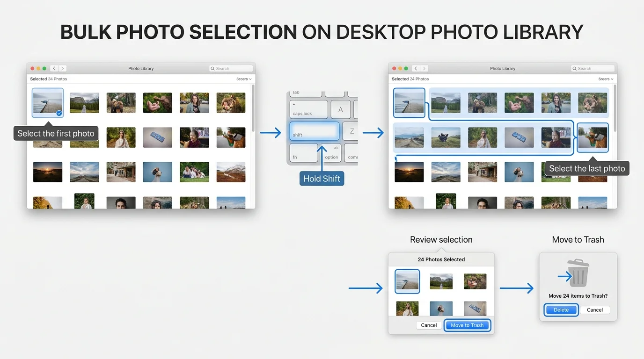Click the forward arrow in the 34 Photos window
Viewport: 644px width, 359px height.
pyautogui.click(x=62, y=68)
